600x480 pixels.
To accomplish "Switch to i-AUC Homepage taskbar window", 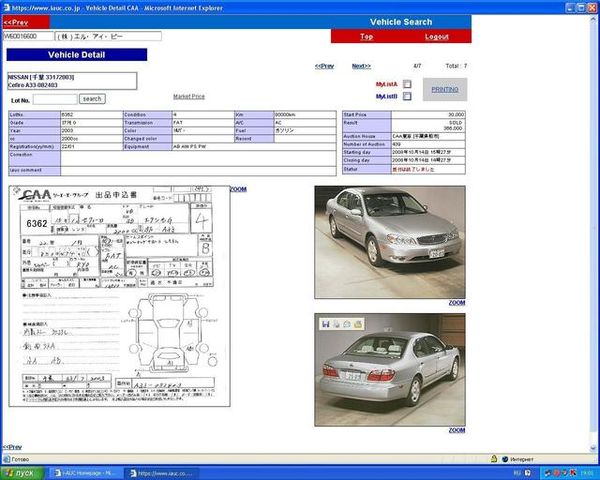I will tap(88, 472).
